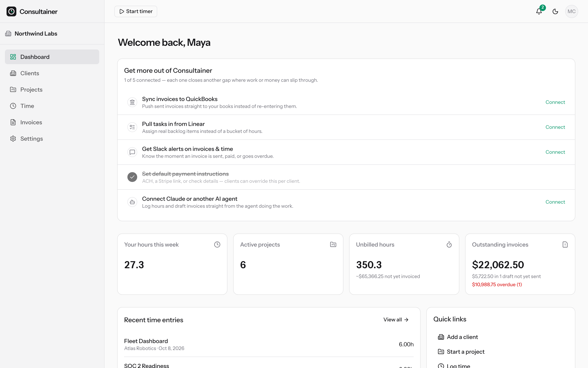Open the Invoices section
This screenshot has width=588, height=368.
tap(52, 122)
